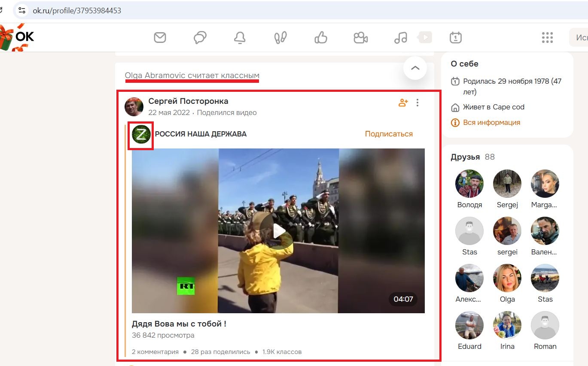Click the О себе section heading

464,64
